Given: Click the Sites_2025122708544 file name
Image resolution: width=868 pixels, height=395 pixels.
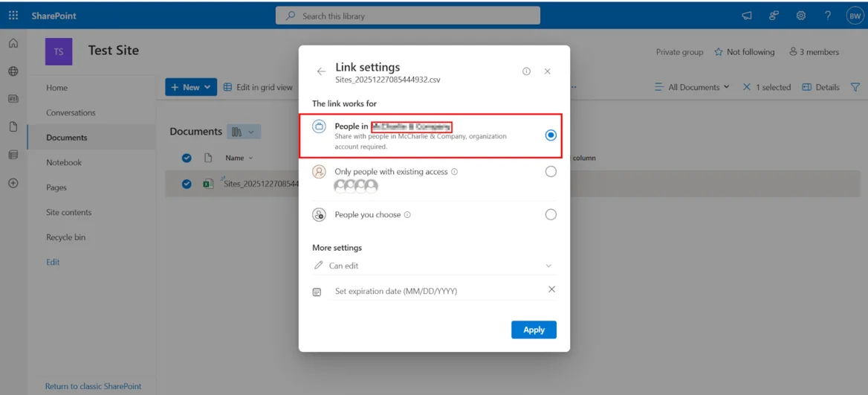Looking at the screenshot, I should [261, 184].
